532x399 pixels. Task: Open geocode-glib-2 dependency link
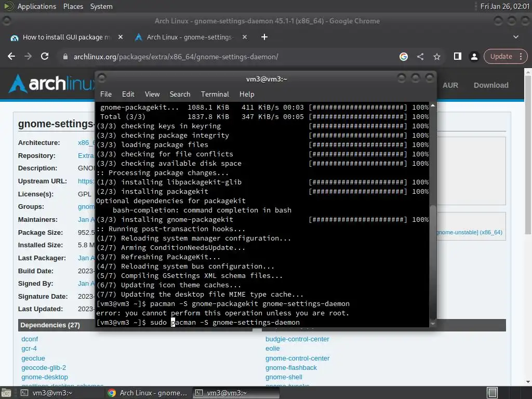[44, 367]
